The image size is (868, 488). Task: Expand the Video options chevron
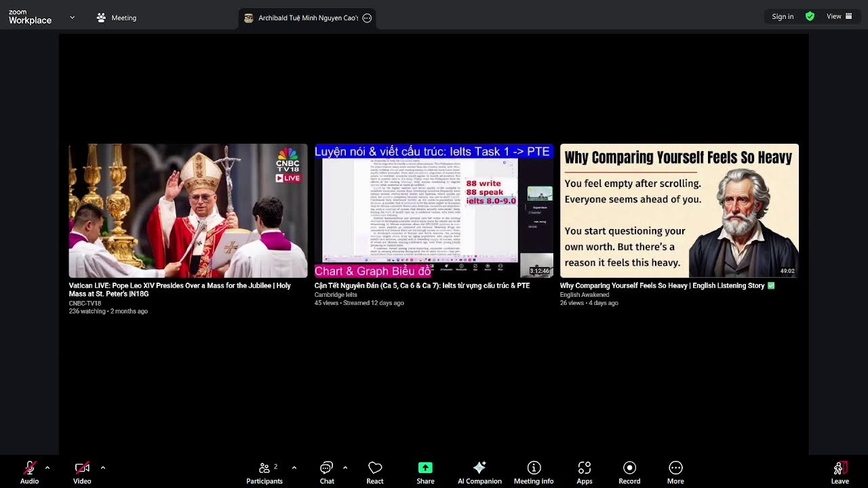pyautogui.click(x=103, y=468)
